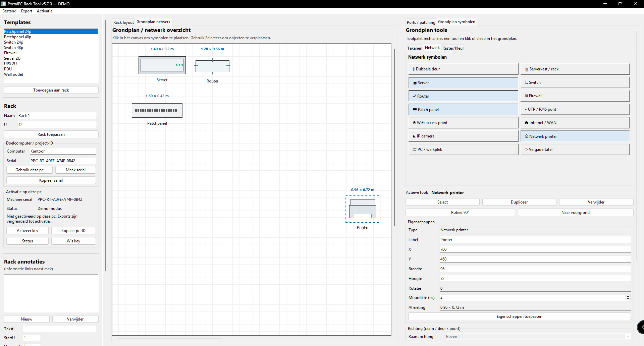The height and width of the screenshot is (346, 644).
Task: Switch to the Raster/Kleur tab
Action: (453, 48)
